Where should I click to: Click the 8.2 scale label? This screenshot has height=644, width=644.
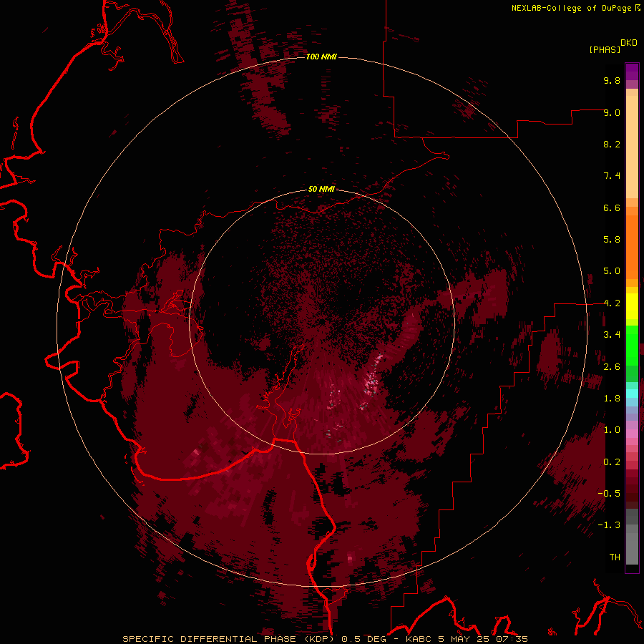point(612,144)
